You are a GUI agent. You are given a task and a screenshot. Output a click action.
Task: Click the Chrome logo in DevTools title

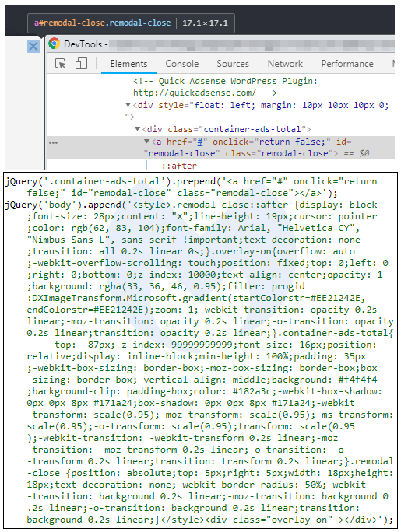click(54, 44)
